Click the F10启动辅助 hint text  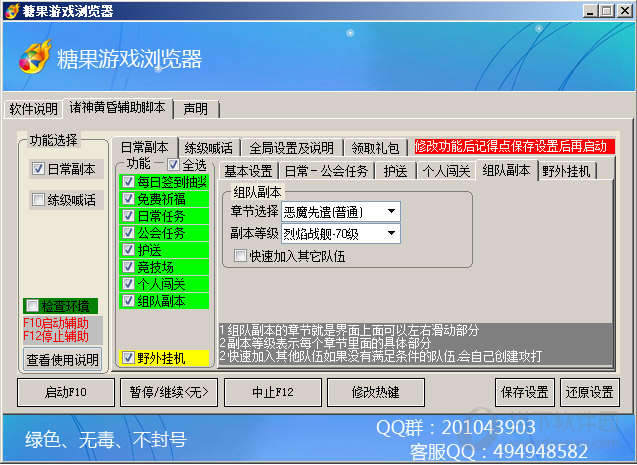56,323
